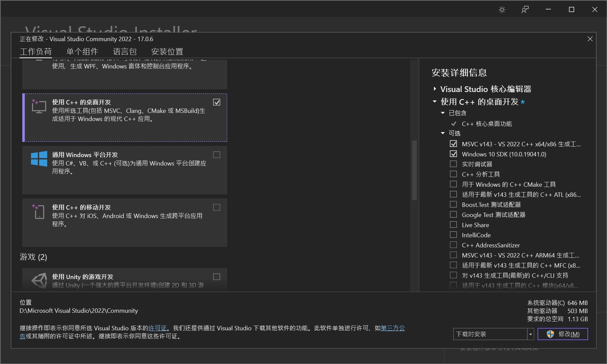This screenshot has height=364, width=607.
Task: Open the feedback icon in title bar
Action: (525, 10)
